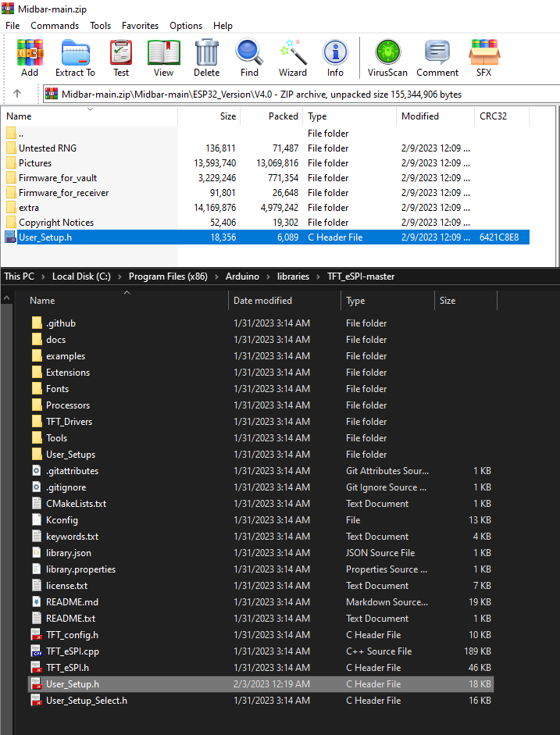This screenshot has width=560, height=735.
Task: Navigate to libraries breadcrumb folder
Action: [x=293, y=277]
